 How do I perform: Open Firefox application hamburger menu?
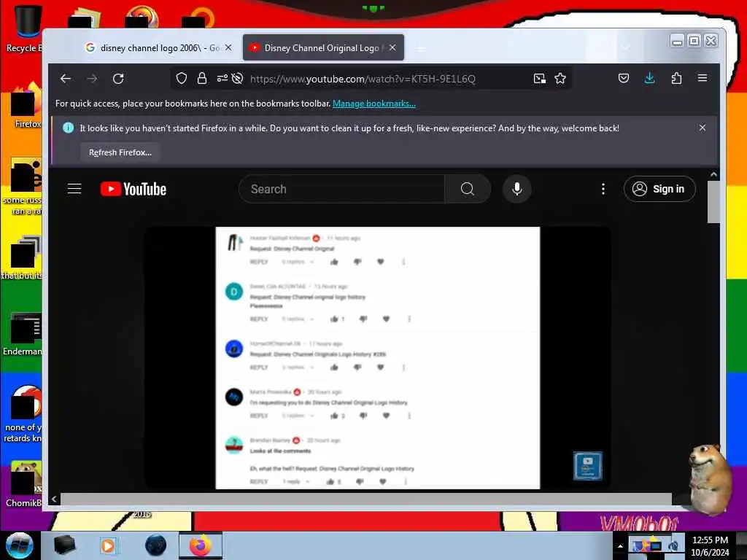tap(703, 78)
